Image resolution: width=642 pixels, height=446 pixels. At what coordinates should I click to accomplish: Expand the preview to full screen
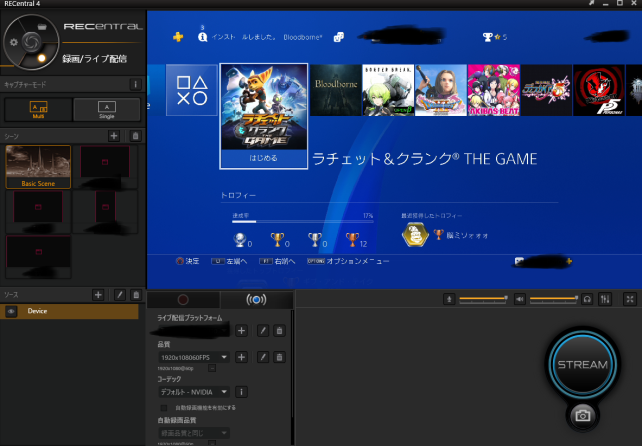(x=630, y=299)
